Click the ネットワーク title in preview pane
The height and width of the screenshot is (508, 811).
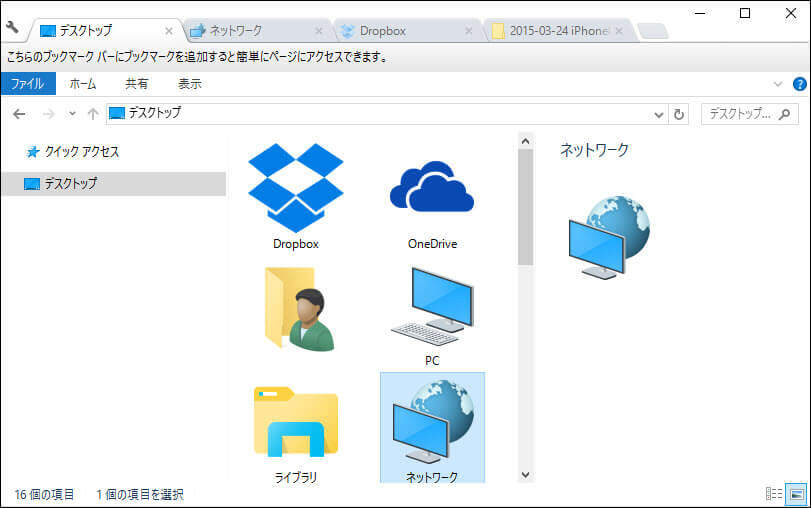pos(594,150)
